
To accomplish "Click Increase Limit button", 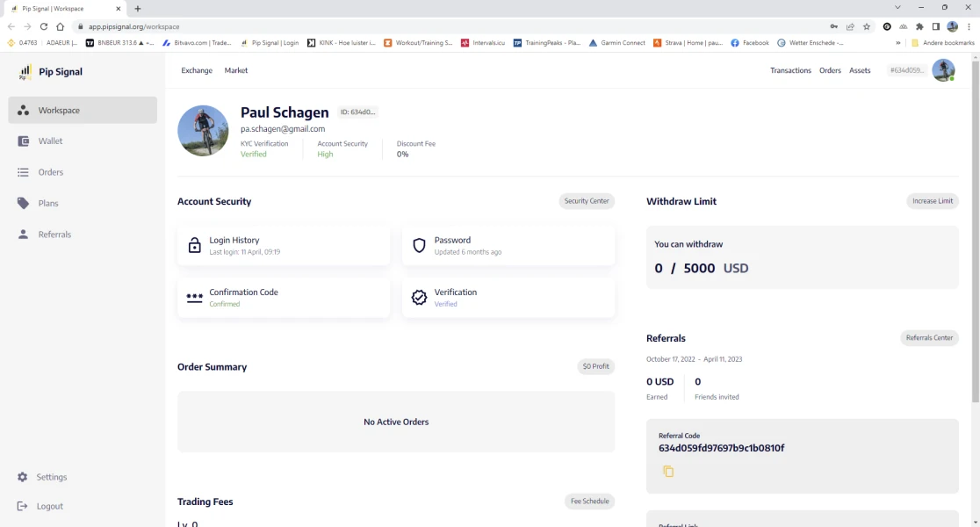I will (x=933, y=201).
